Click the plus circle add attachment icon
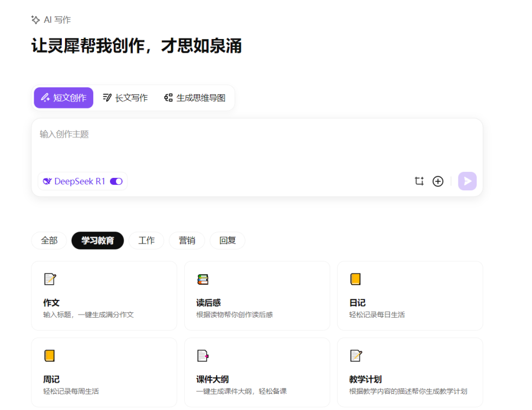Screen dimensions: 532x410 click(x=438, y=181)
